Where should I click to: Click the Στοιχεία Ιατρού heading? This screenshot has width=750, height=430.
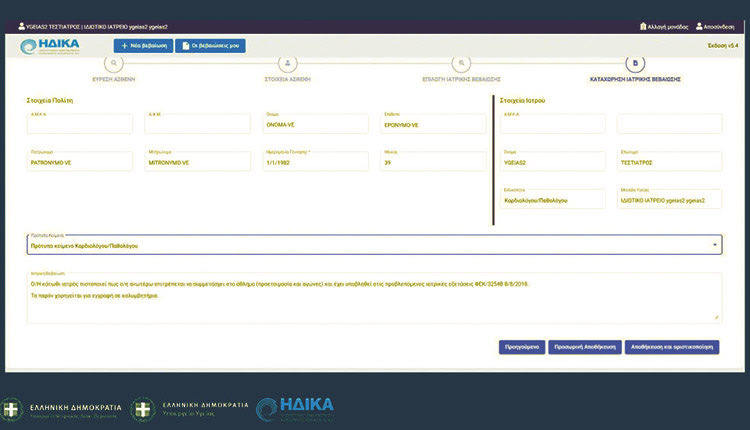[x=522, y=100]
